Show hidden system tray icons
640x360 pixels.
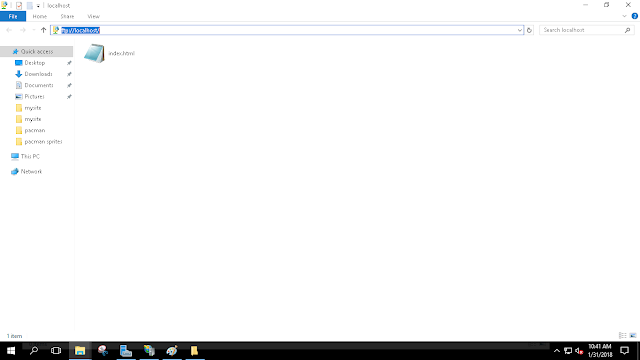point(557,351)
